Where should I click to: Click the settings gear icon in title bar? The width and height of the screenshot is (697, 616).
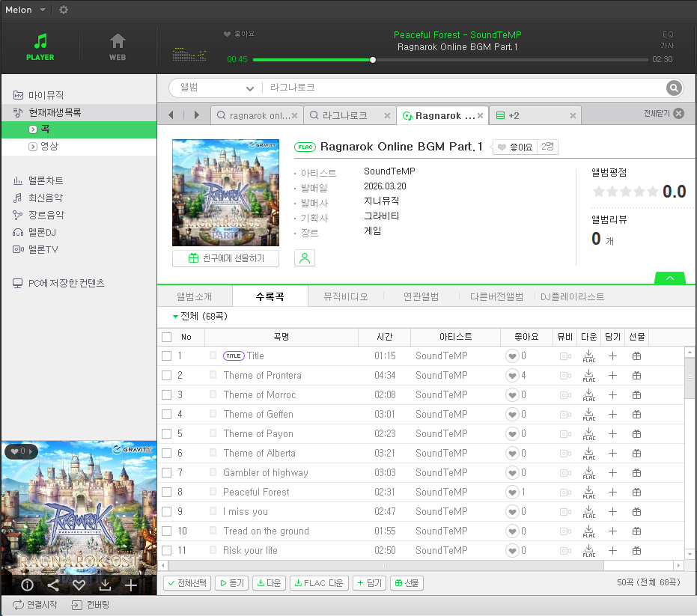pos(64,10)
